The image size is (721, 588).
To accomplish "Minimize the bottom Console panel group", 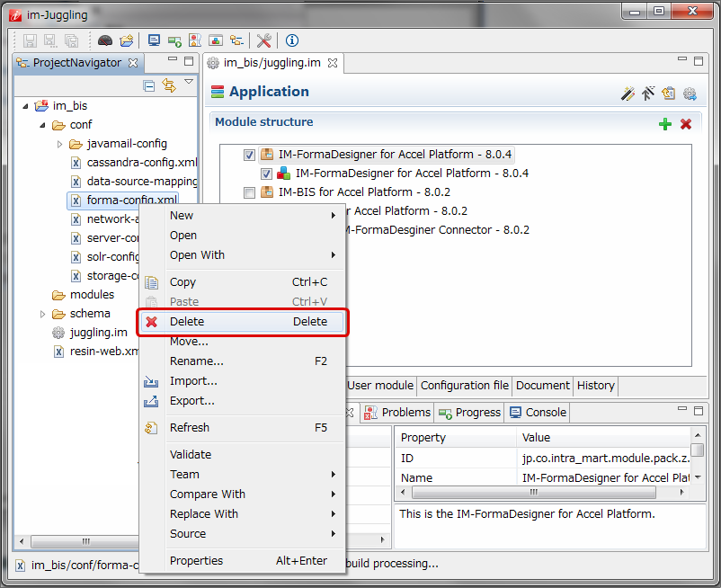I will click(682, 408).
